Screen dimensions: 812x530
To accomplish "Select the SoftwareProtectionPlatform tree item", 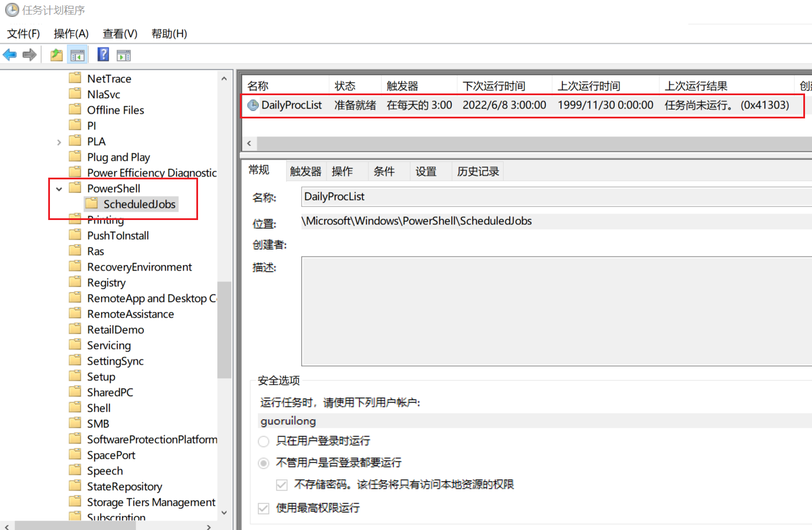I will tap(152, 439).
